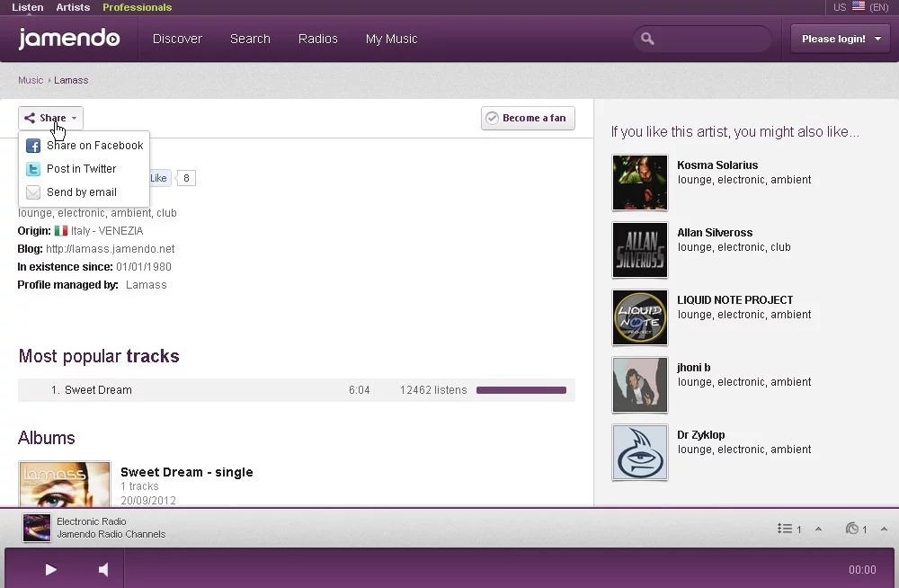Click the US flag icon
The width and height of the screenshot is (899, 588).
[x=859, y=6]
